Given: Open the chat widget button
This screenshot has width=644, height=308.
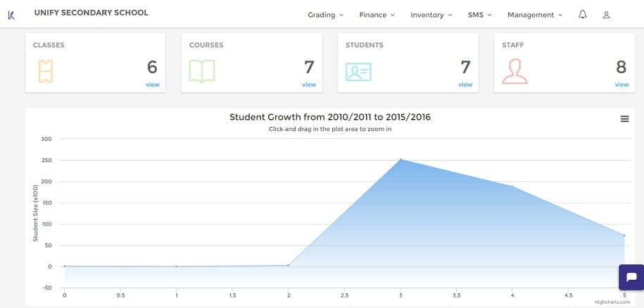Looking at the screenshot, I should [631, 277].
